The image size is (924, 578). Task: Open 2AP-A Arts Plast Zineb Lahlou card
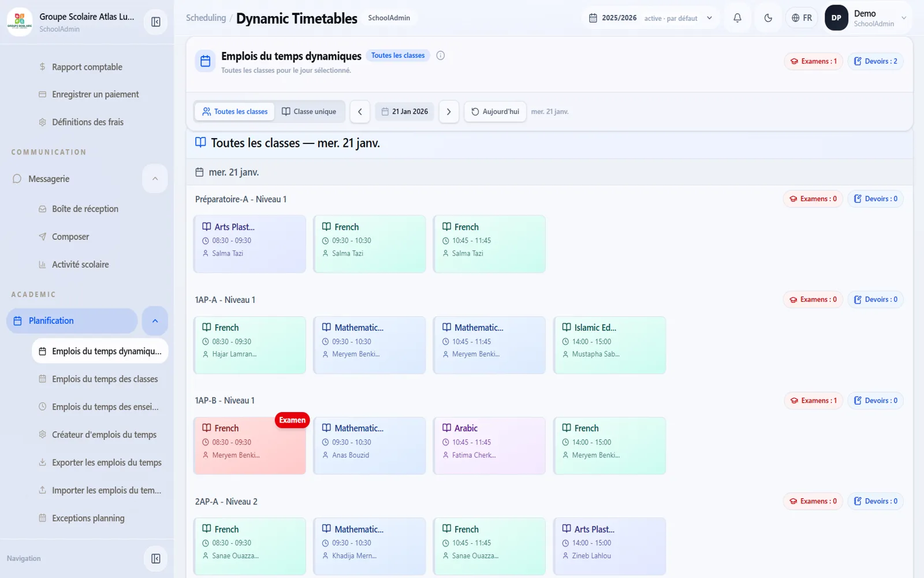coord(610,546)
